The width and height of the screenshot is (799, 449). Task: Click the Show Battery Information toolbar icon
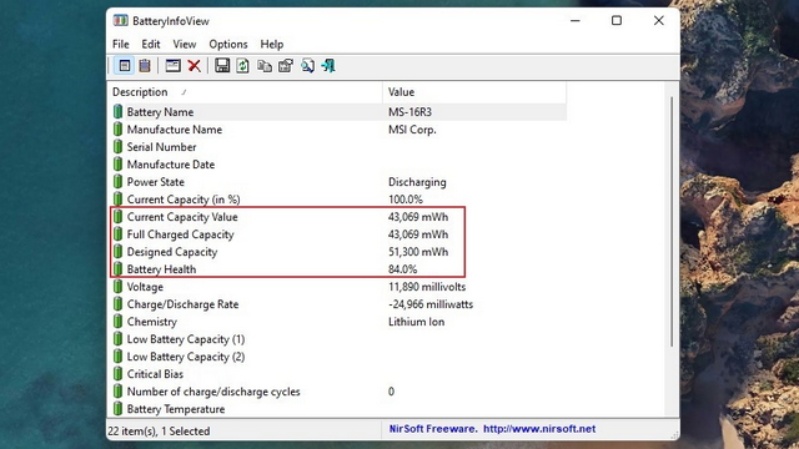click(x=124, y=66)
